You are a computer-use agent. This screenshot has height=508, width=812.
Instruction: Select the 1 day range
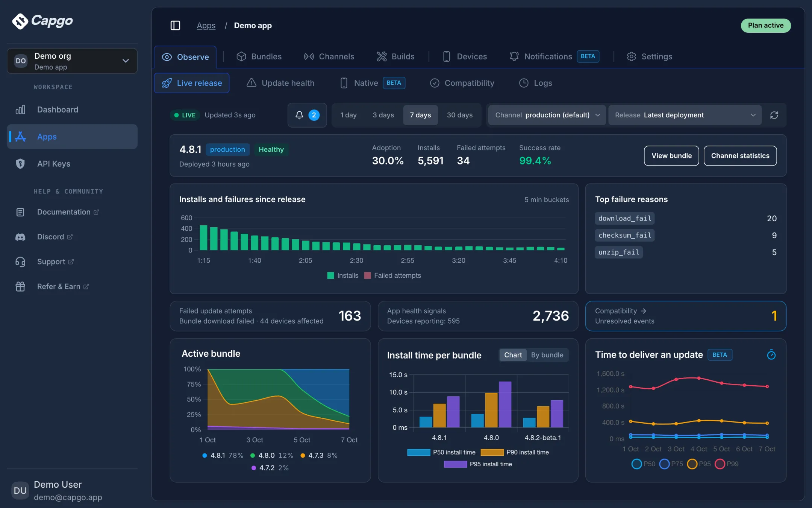click(348, 115)
